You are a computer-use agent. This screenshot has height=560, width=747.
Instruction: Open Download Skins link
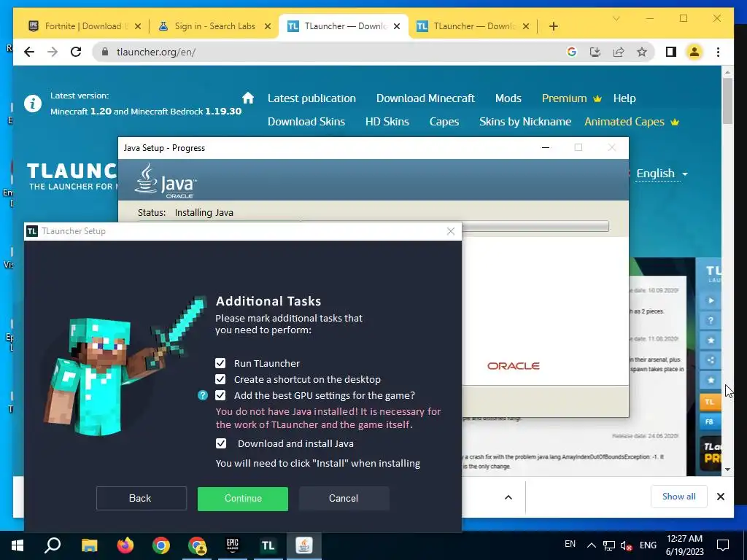(306, 122)
